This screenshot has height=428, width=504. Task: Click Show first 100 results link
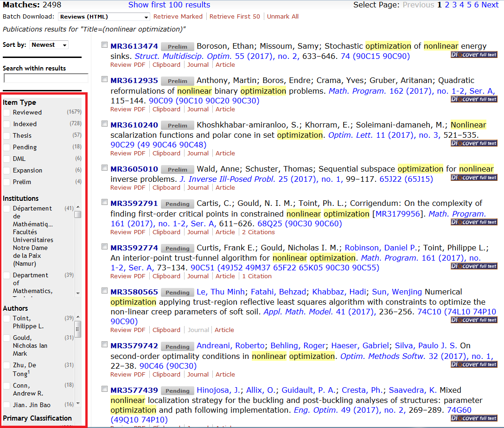point(169,5)
